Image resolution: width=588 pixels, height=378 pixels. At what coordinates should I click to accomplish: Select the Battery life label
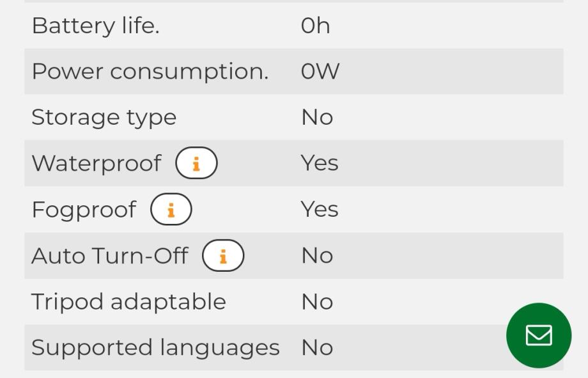95,26
